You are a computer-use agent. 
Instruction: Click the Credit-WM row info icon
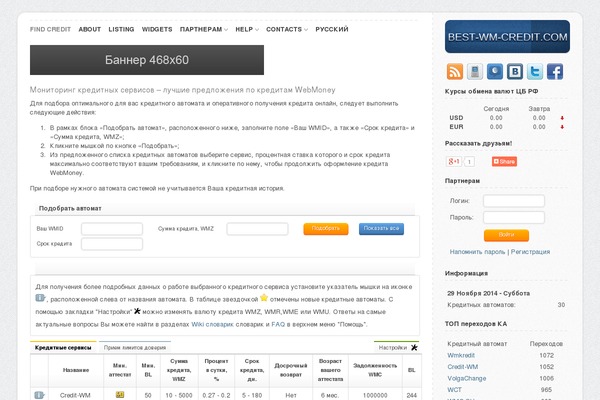point(39,395)
